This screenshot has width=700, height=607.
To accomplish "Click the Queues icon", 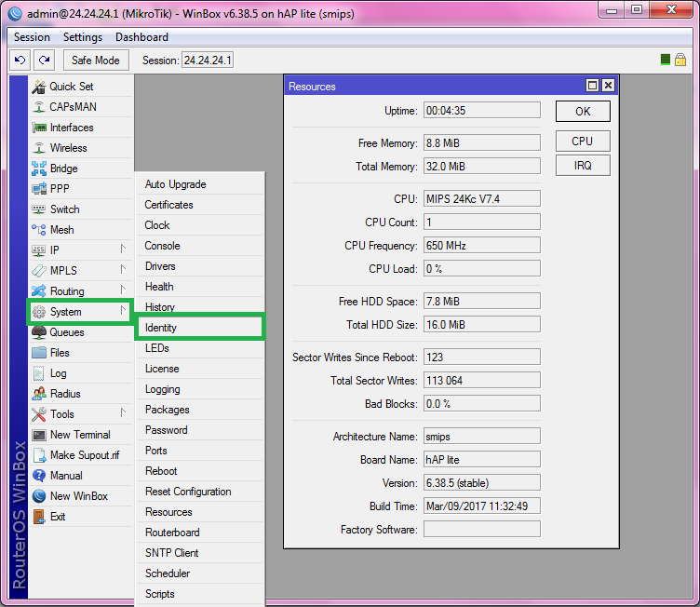I will coord(39,332).
